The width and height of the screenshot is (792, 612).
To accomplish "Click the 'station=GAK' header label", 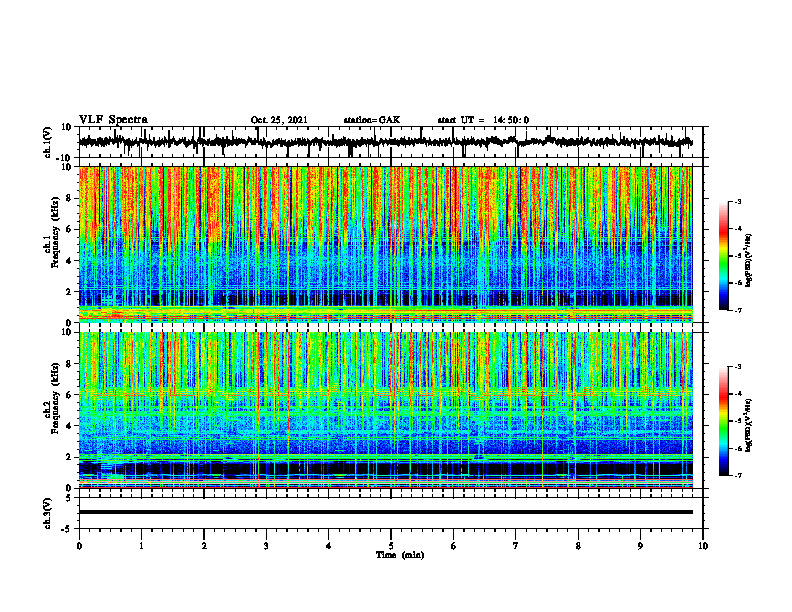I will pos(372,120).
